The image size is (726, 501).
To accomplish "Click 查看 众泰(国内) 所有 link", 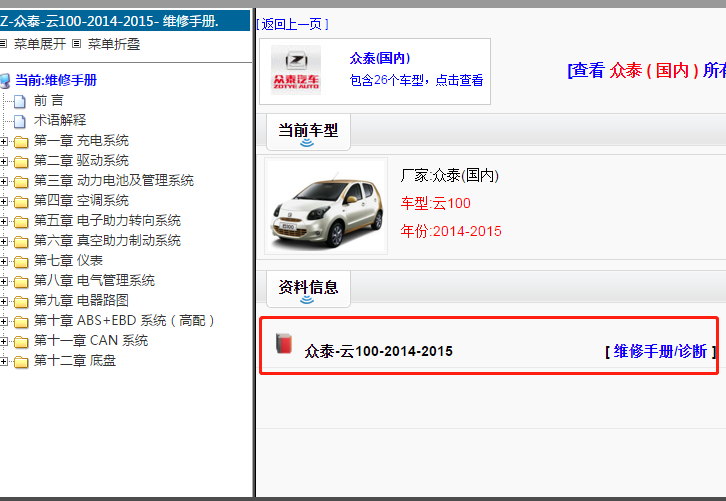I will pyautogui.click(x=646, y=70).
